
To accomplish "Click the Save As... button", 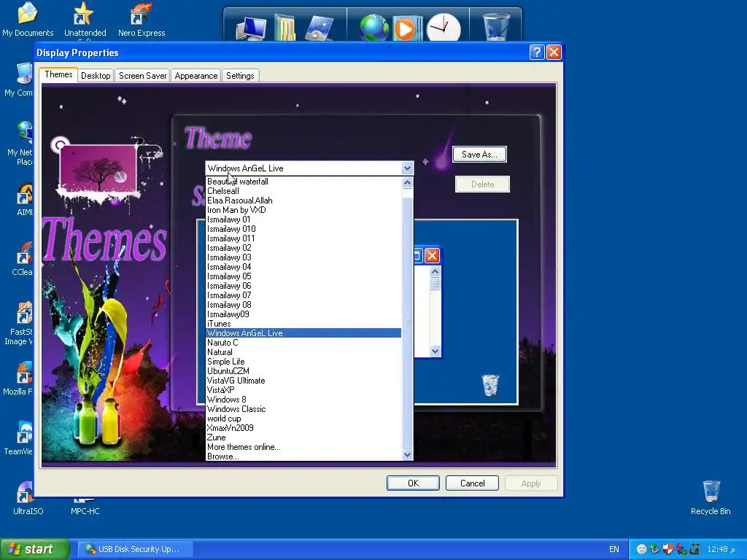I will [479, 155].
